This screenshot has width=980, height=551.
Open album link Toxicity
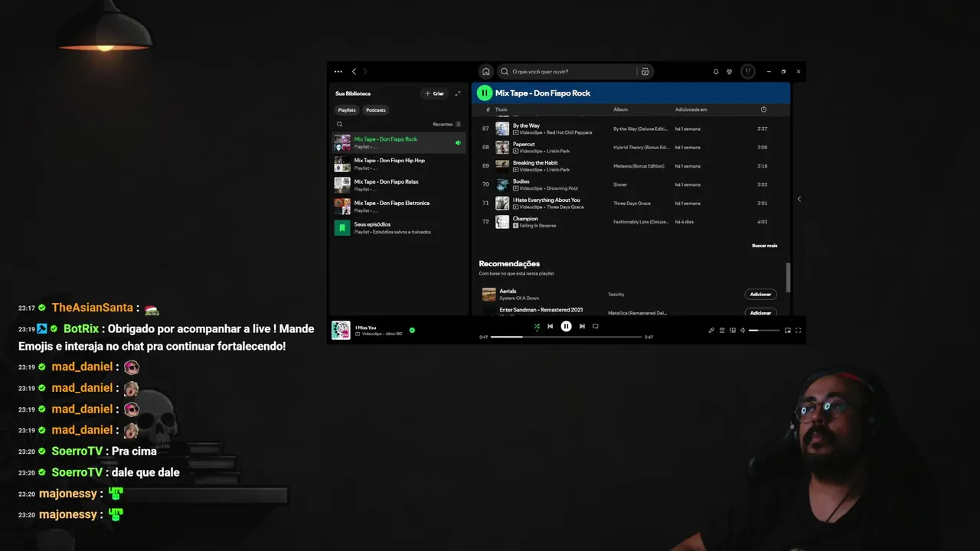[616, 294]
